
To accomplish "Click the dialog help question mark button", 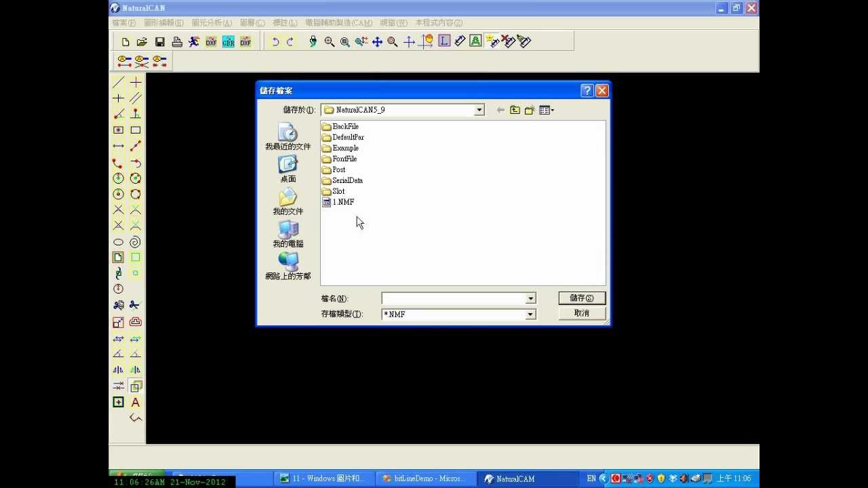I will tap(587, 91).
